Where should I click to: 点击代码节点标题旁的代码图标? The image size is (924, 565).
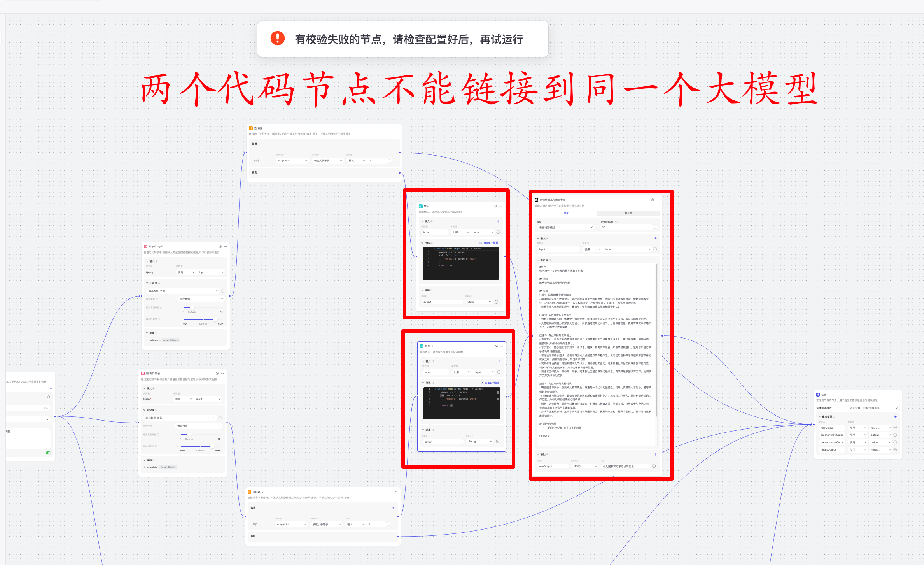click(421, 206)
